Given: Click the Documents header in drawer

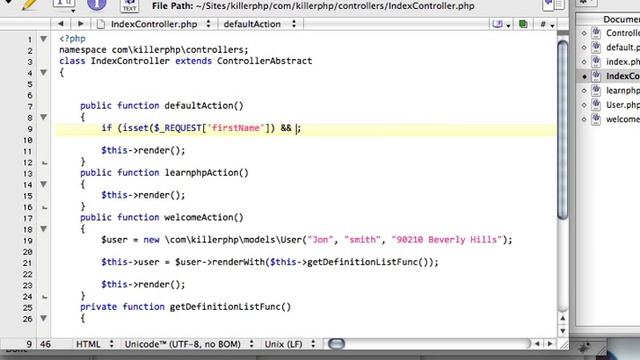Looking at the screenshot, I should tap(621, 19).
